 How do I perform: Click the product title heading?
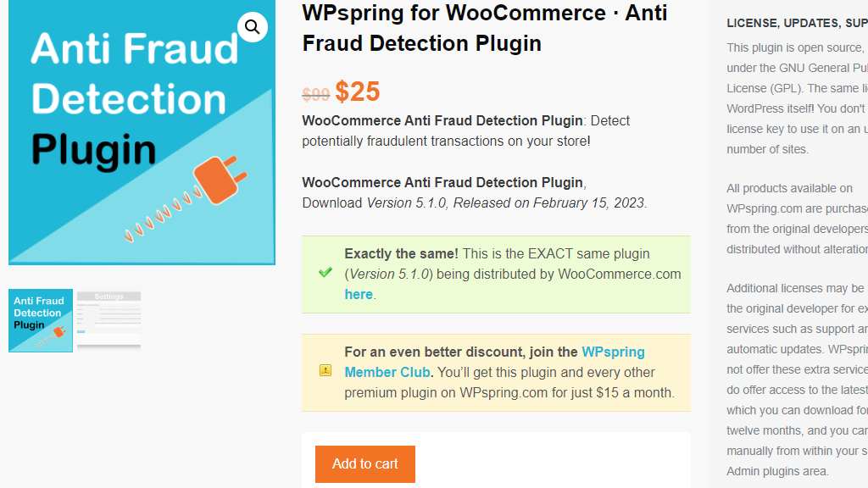(484, 28)
